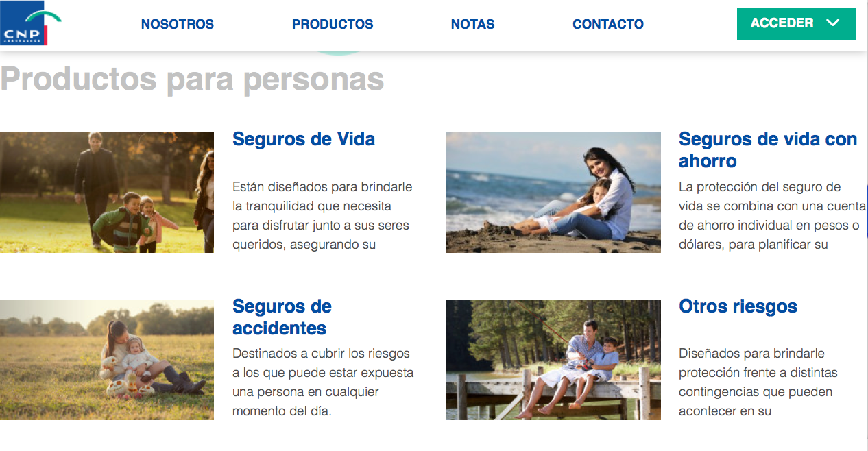Image resolution: width=868 pixels, height=451 pixels.
Task: Click the father and son fishing photo
Action: pyautogui.click(x=553, y=360)
